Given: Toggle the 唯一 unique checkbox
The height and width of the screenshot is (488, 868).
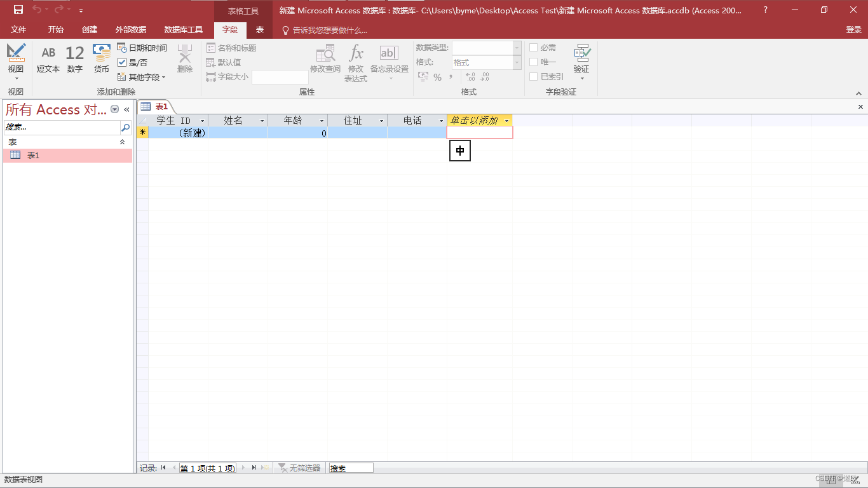Looking at the screenshot, I should (534, 62).
